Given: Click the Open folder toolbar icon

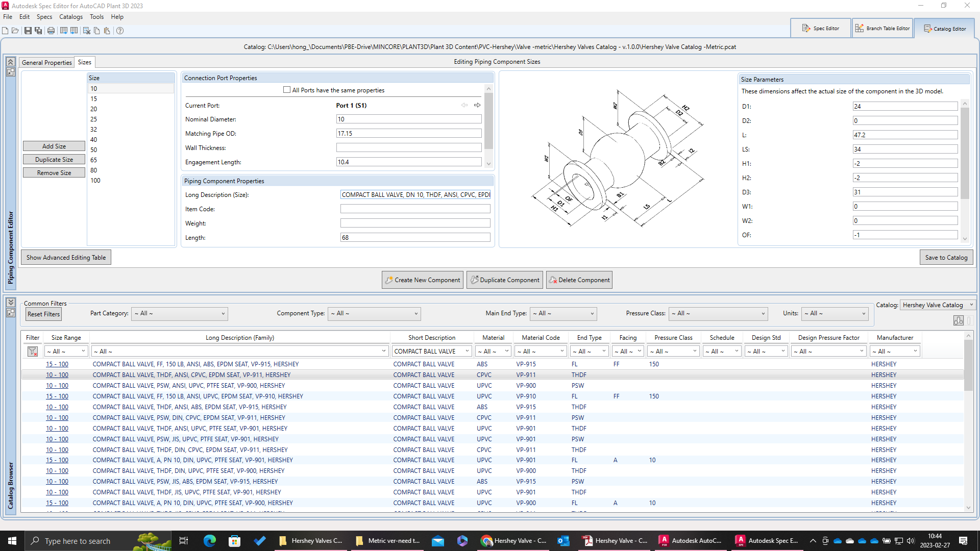Looking at the screenshot, I should coord(15,31).
